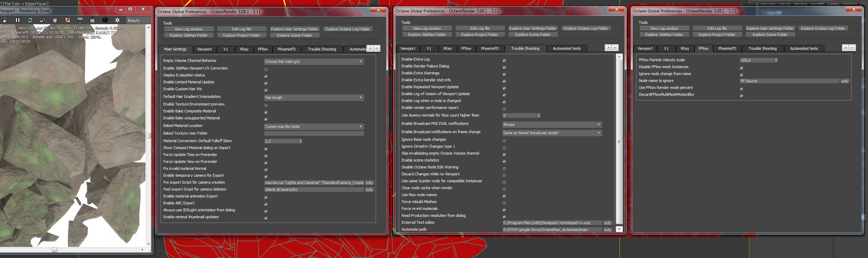Click info beside Node name to ignore
The height and width of the screenshot is (258, 868).
click(845, 81)
